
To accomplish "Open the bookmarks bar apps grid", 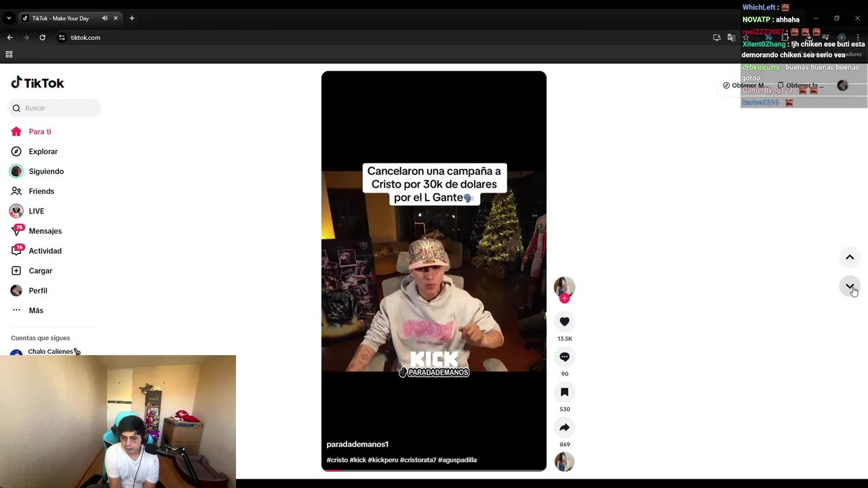I will tap(9, 54).
